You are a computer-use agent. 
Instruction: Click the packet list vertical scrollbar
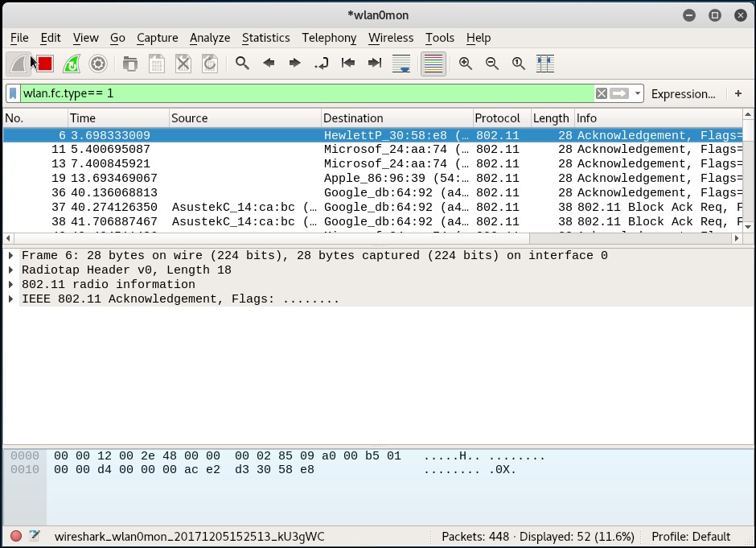click(x=748, y=171)
